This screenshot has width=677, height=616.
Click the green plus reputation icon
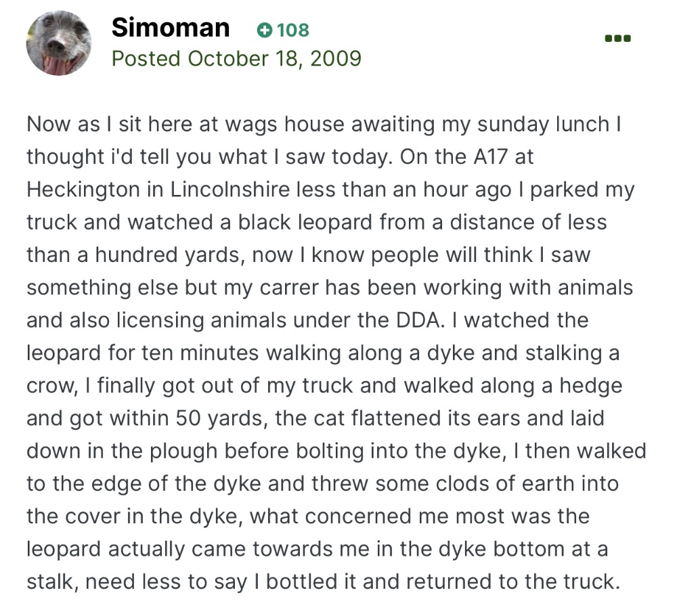click(265, 30)
